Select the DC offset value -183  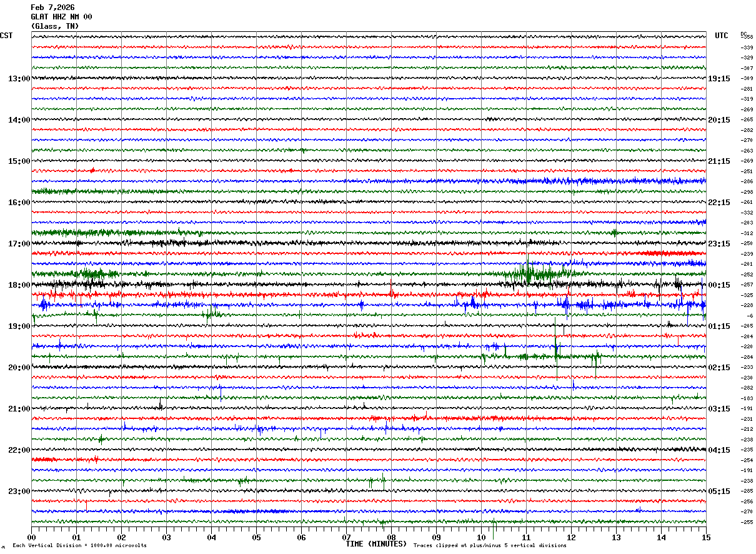[747, 398]
